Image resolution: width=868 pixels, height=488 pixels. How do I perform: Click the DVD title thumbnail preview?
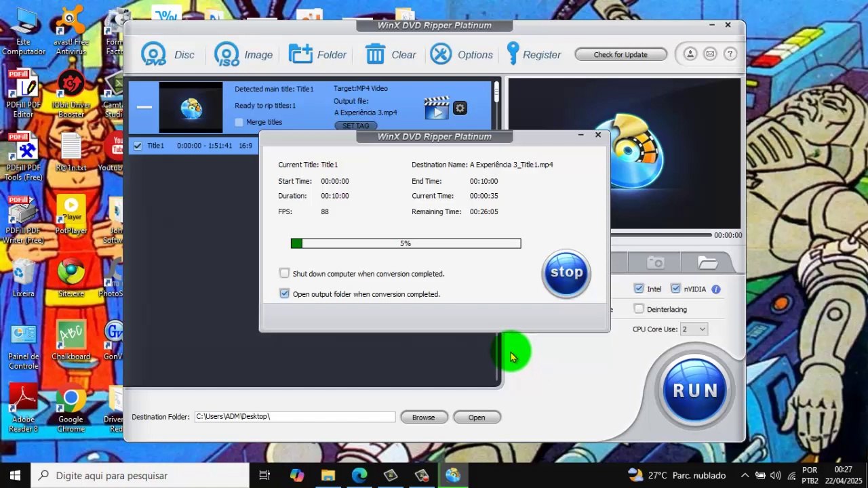point(191,107)
